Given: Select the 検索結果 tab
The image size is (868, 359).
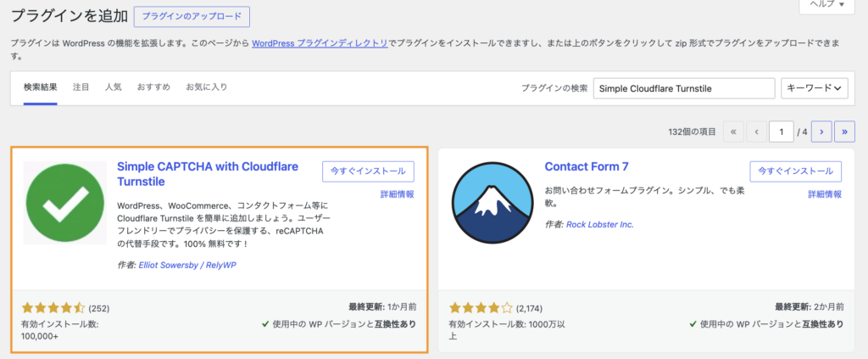Looking at the screenshot, I should 40,87.
